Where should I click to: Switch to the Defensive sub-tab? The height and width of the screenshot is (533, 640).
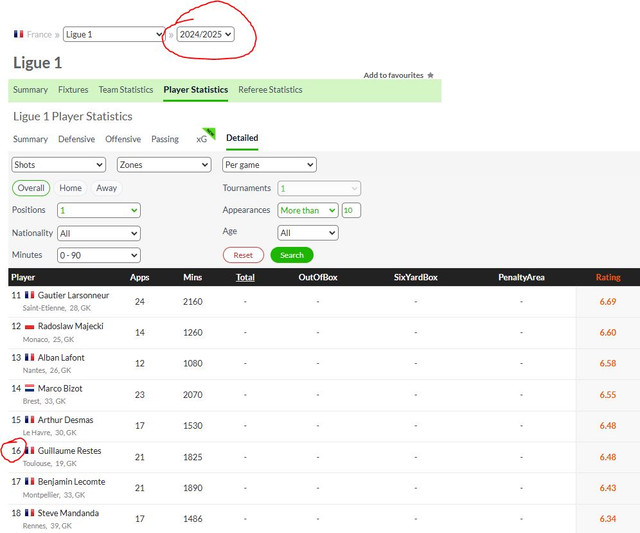[x=76, y=139]
